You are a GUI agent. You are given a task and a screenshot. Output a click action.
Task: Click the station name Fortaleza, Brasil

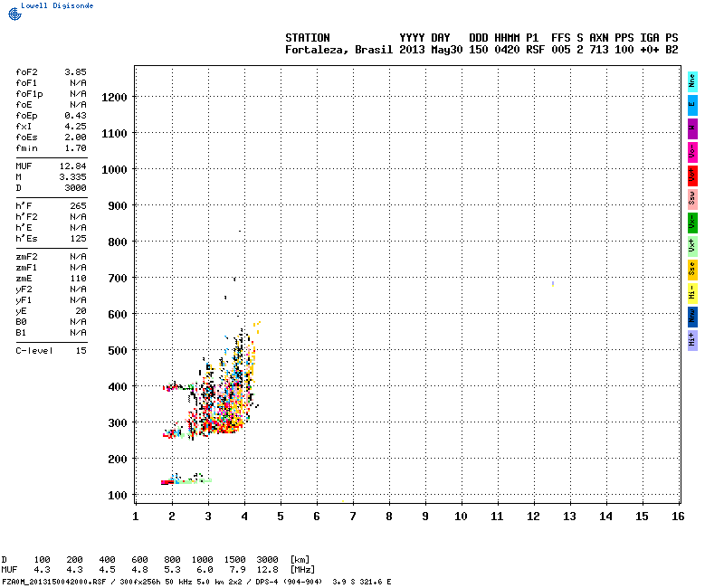click(x=338, y=50)
